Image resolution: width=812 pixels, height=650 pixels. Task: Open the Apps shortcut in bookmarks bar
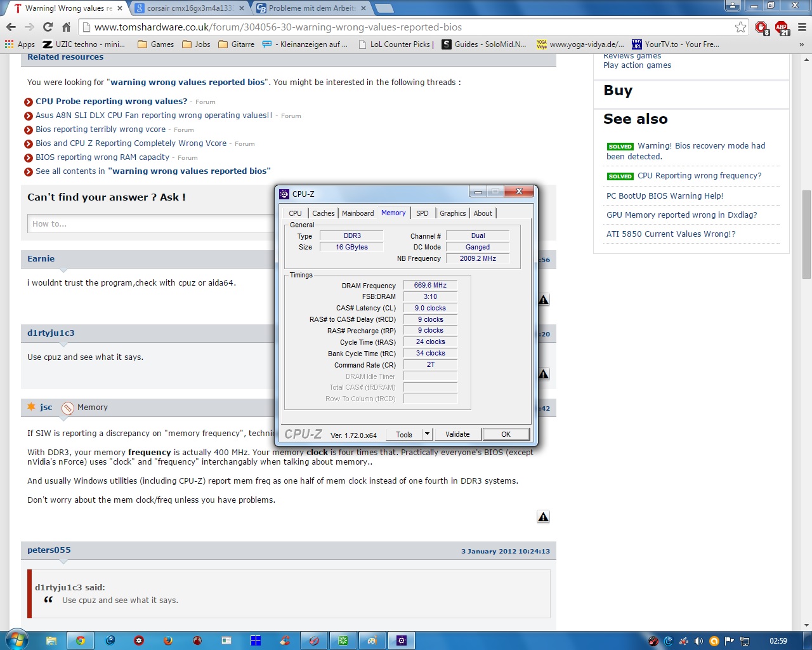tap(20, 44)
